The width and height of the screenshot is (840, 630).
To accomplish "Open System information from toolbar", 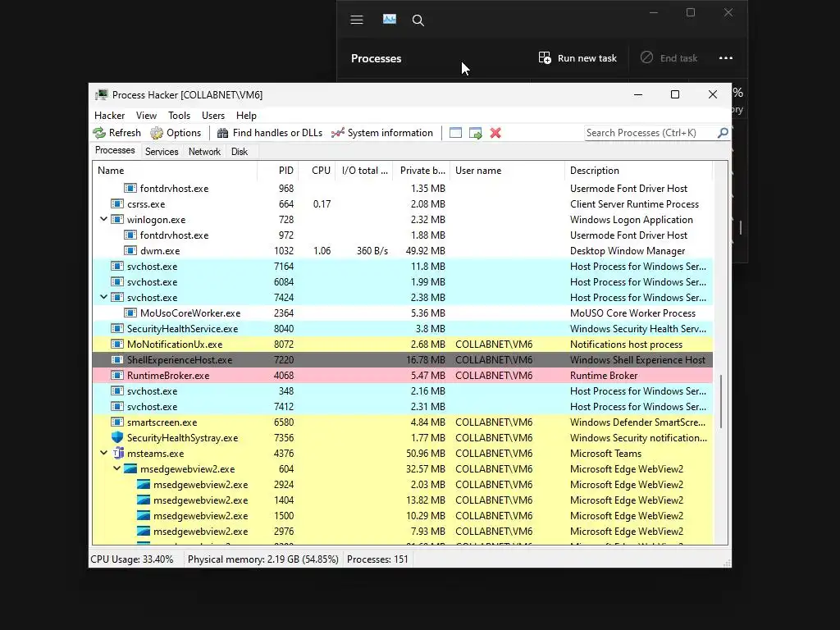I will click(x=382, y=133).
